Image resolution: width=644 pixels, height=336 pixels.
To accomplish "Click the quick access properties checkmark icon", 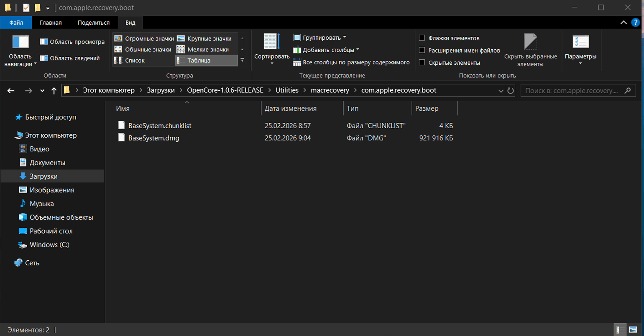I will click(26, 8).
